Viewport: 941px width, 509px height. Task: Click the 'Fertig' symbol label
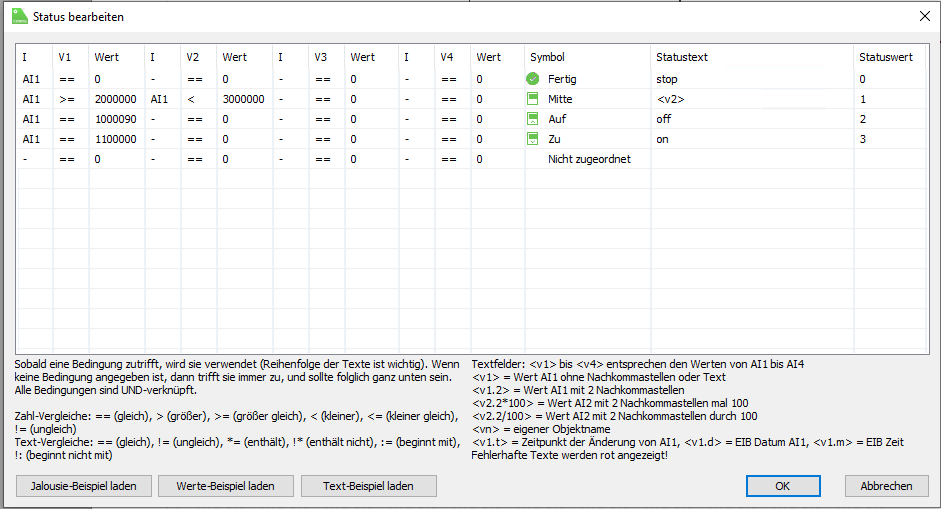click(x=562, y=79)
